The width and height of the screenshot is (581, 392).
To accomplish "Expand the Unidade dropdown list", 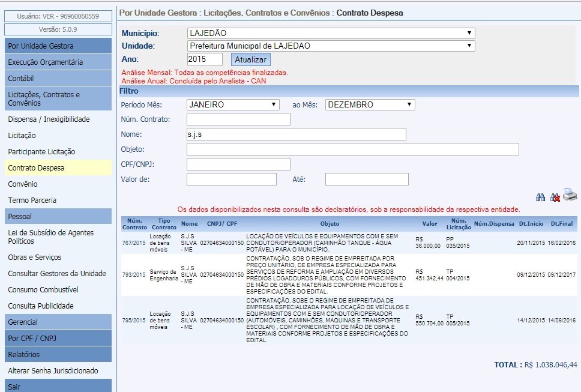I will coord(331,46).
